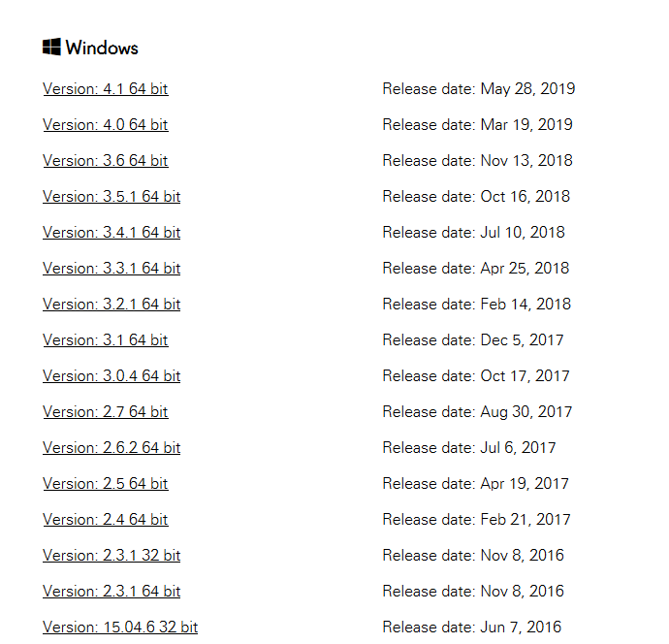Click the Version 3.4.1 64 bit link
Viewport: 669px width, 644px height.
coord(111,233)
